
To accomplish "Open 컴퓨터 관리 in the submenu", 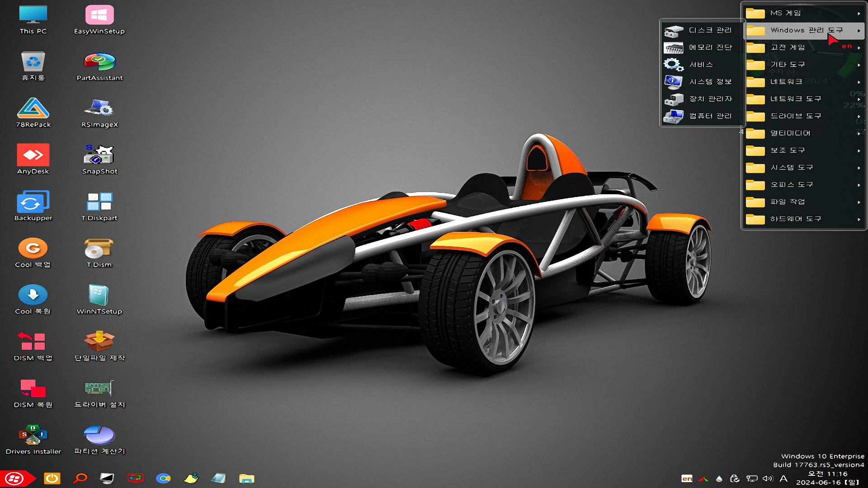I will (702, 116).
